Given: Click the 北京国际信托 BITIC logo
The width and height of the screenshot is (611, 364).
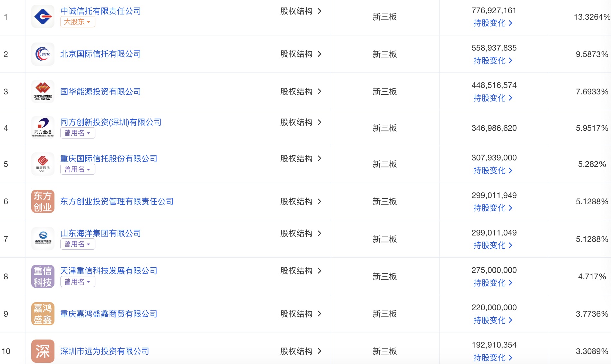Looking at the screenshot, I should pos(43,54).
